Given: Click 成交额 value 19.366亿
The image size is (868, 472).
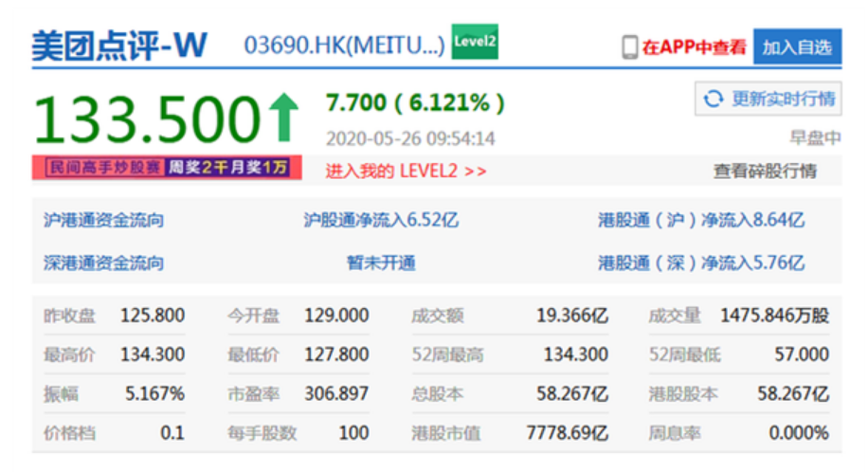Looking at the screenshot, I should 572,316.
